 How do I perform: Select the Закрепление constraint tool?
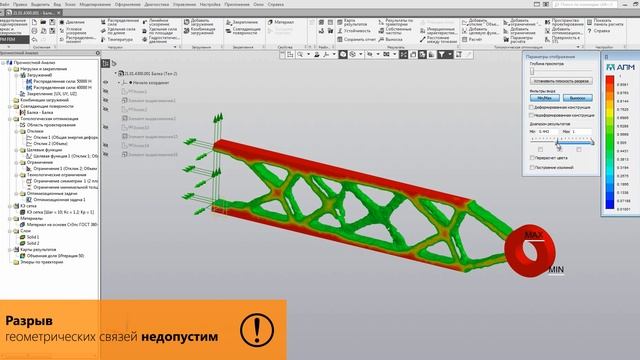[242, 22]
